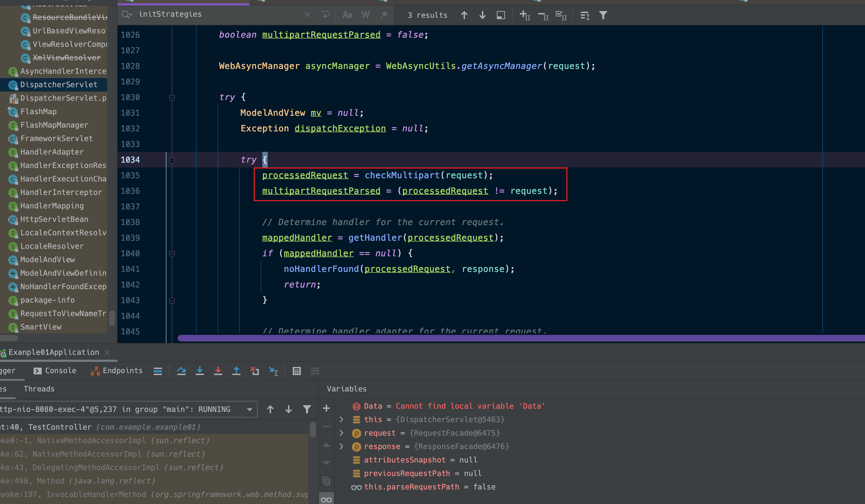The image size is (865, 504).
Task: Click the Step Over debugger icon
Action: pos(181,371)
